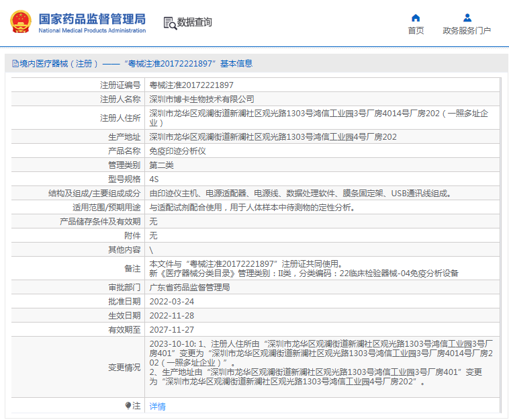Select product name 免疫印迹分析仪
The width and height of the screenshot is (509, 420).
[x=177, y=151]
